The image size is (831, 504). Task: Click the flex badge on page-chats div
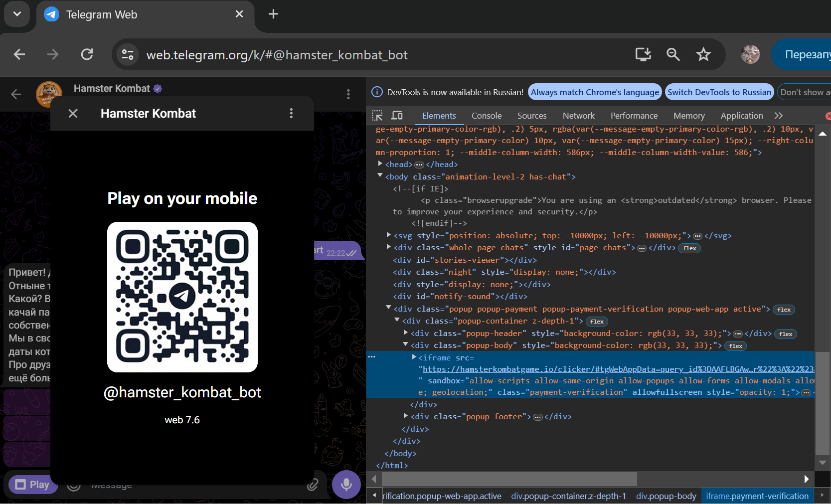689,248
